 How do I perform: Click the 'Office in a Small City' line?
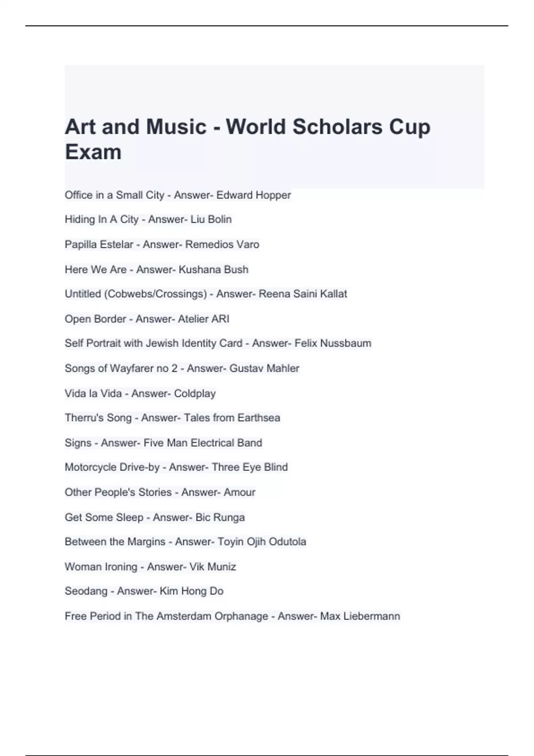click(x=178, y=195)
